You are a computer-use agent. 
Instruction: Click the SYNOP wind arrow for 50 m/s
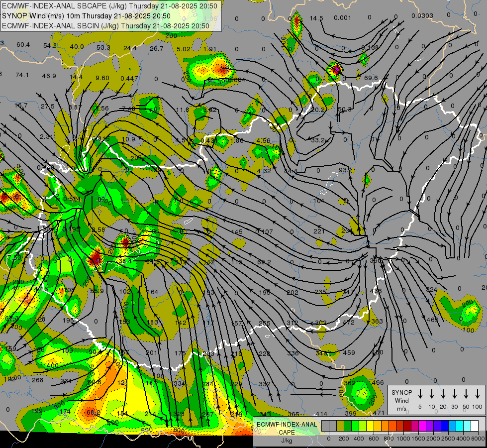(466, 394)
